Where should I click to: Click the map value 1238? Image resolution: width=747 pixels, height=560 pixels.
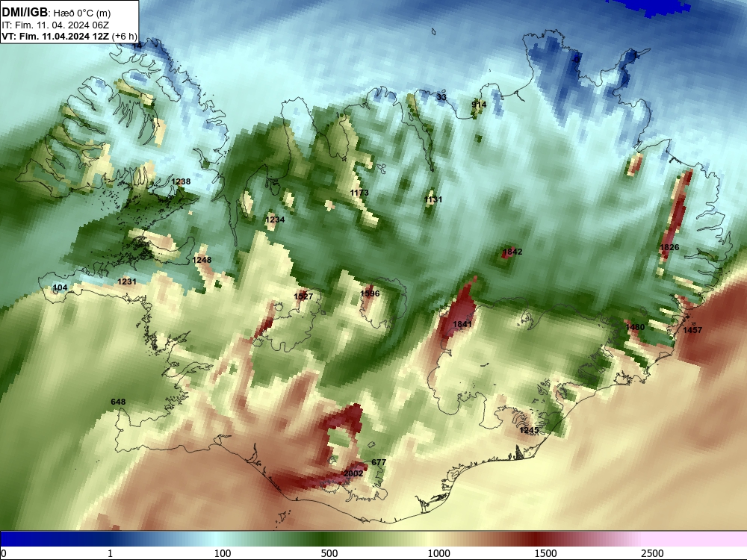coord(181,181)
